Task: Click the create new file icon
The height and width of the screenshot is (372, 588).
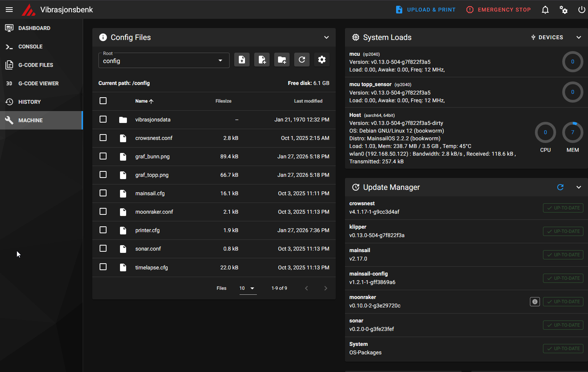Action: coord(262,60)
